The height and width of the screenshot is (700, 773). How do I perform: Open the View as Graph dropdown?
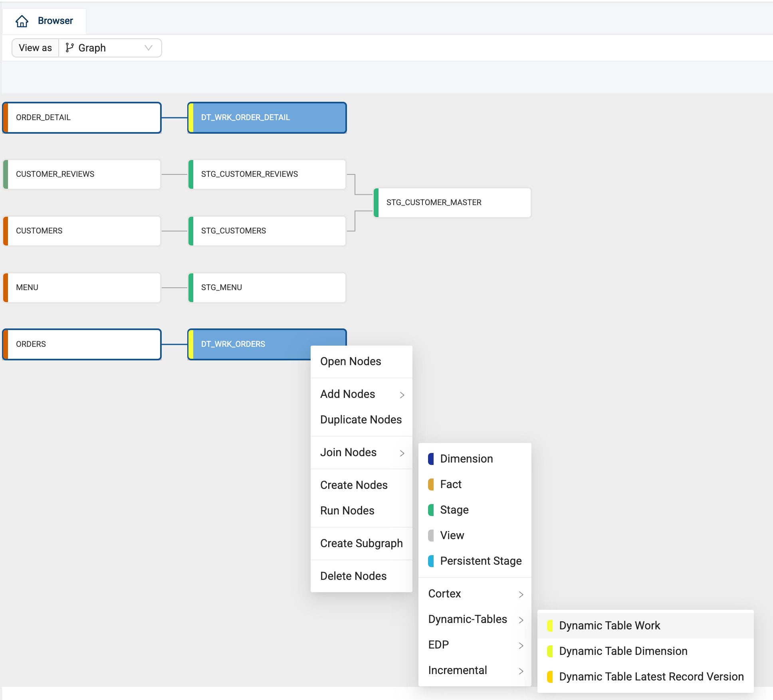pos(110,48)
